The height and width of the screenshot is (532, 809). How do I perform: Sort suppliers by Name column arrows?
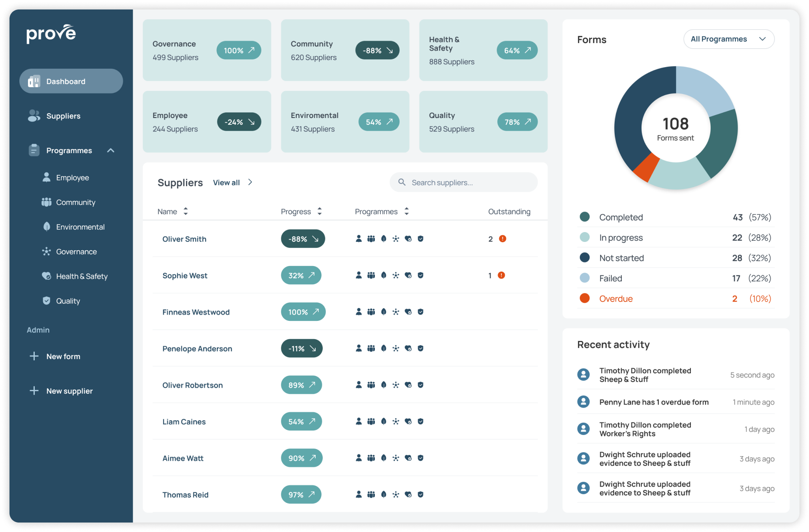click(186, 212)
